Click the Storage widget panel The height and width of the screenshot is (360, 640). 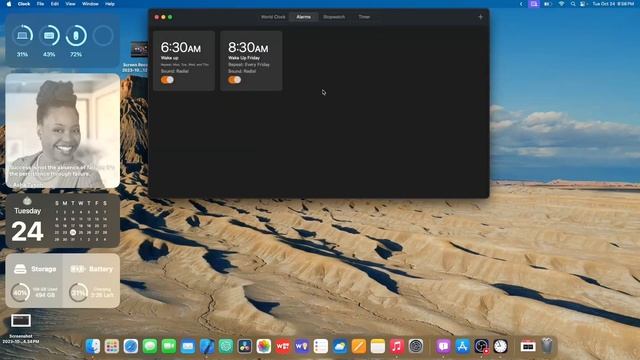34,281
